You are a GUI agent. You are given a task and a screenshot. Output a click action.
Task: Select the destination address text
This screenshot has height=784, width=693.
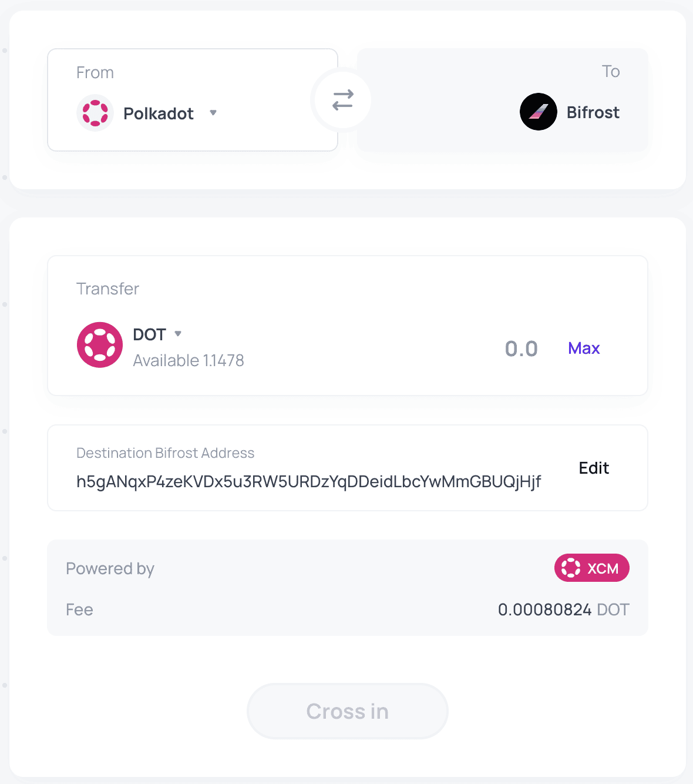(x=308, y=482)
